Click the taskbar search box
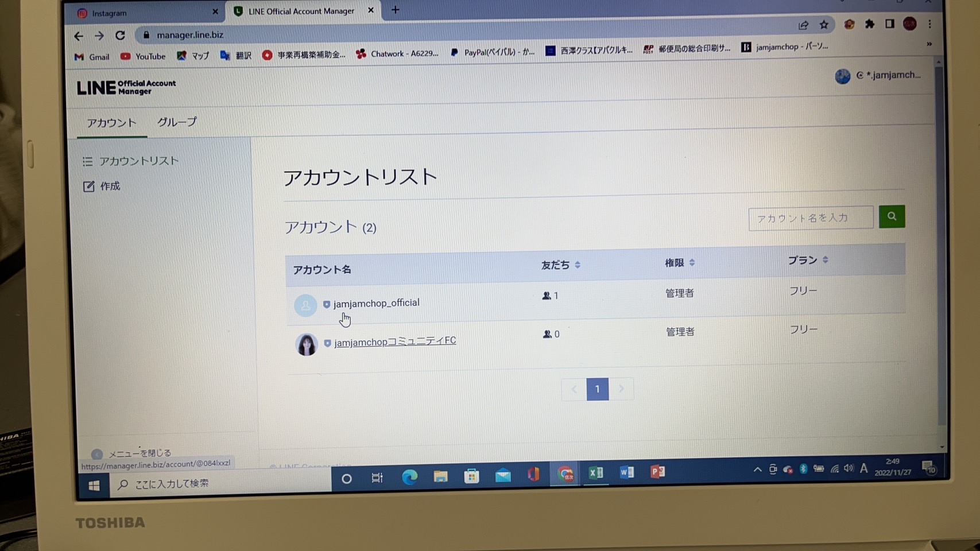The height and width of the screenshot is (551, 980). (x=220, y=483)
